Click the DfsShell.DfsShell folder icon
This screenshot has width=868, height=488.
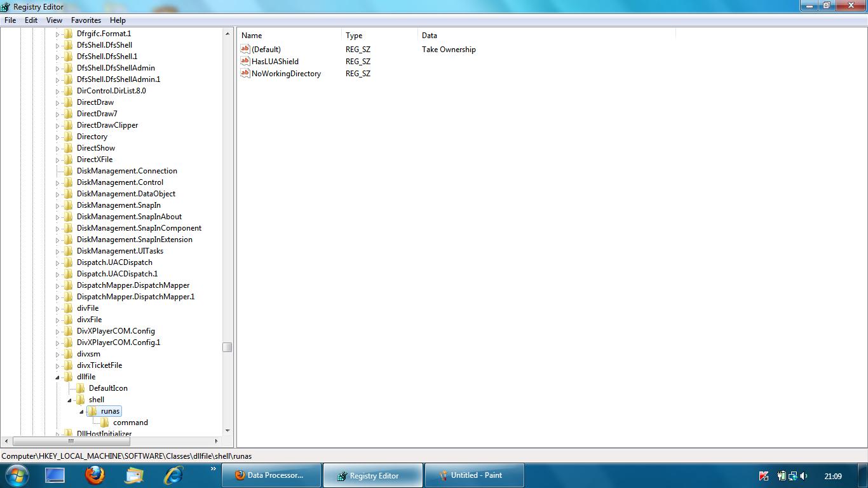[68, 45]
